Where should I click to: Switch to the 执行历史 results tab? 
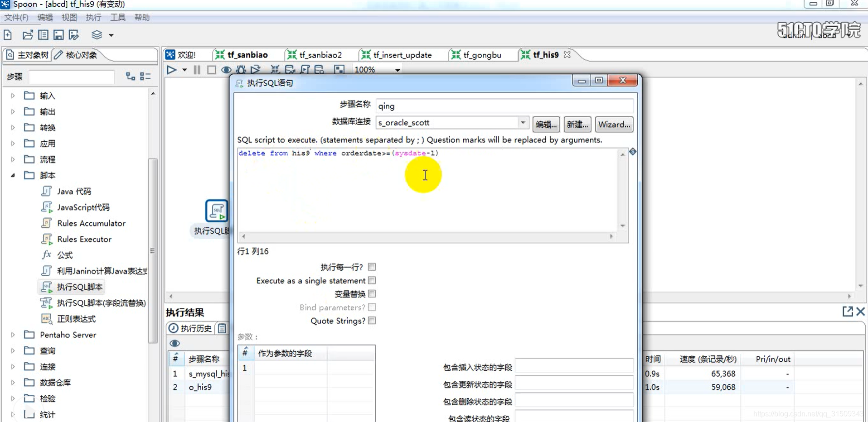pyautogui.click(x=190, y=328)
